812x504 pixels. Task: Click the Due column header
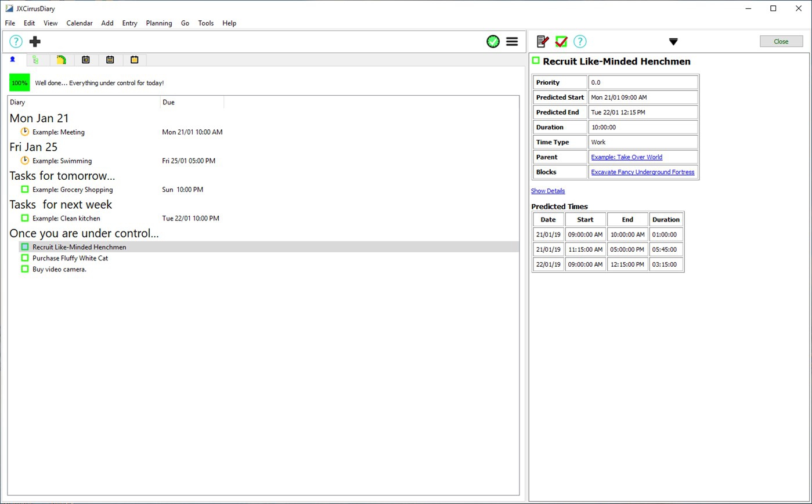(192, 102)
